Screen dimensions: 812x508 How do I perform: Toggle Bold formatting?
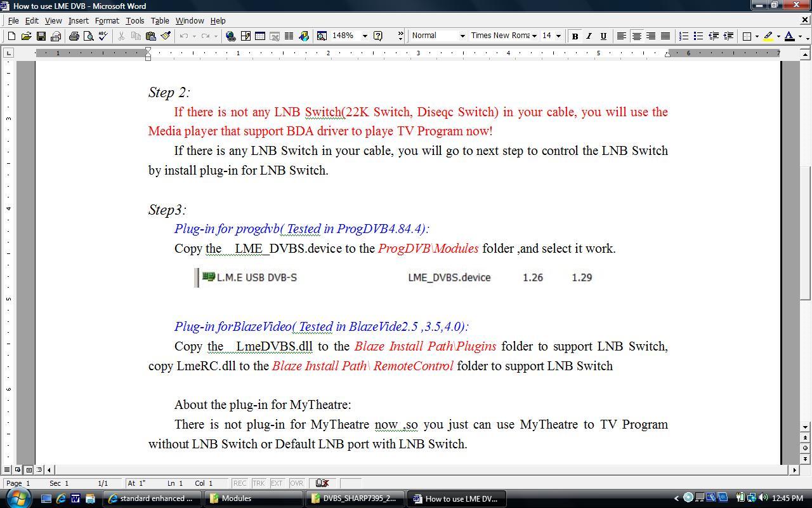pyautogui.click(x=575, y=36)
